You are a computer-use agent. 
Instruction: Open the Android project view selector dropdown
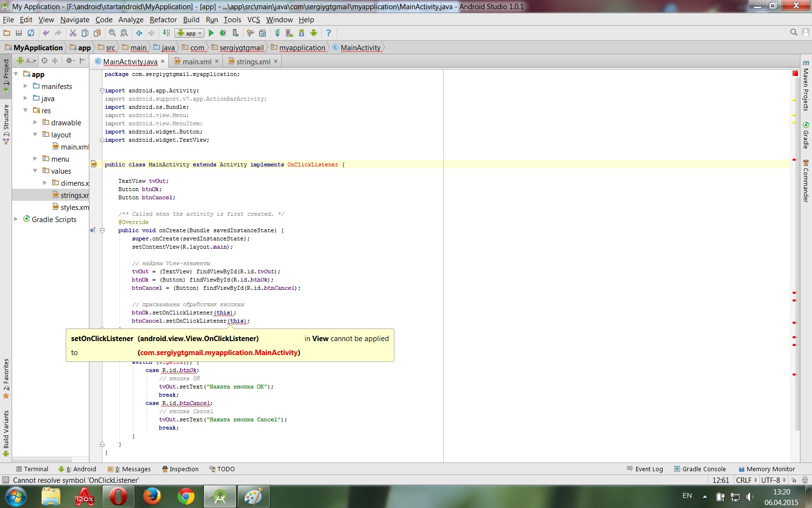pos(27,60)
